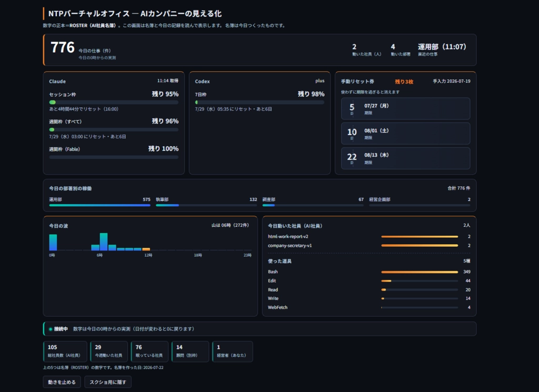Select the 08/13（木）reset ticket card
539x392 pixels.
406,158
